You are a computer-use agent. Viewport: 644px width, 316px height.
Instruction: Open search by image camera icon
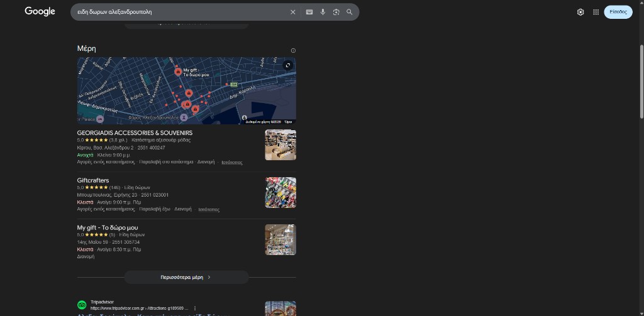336,12
